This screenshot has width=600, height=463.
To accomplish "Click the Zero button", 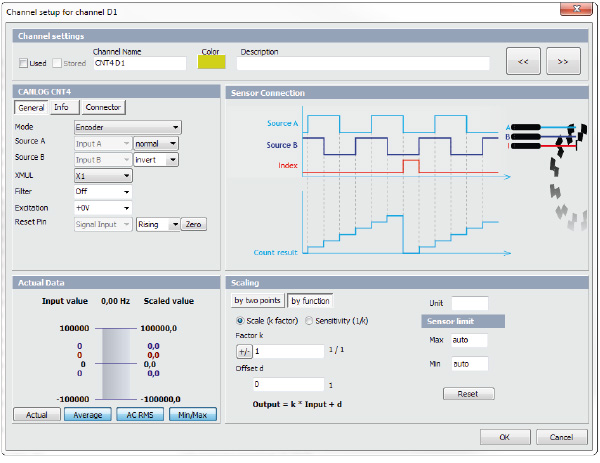I will coord(194,224).
